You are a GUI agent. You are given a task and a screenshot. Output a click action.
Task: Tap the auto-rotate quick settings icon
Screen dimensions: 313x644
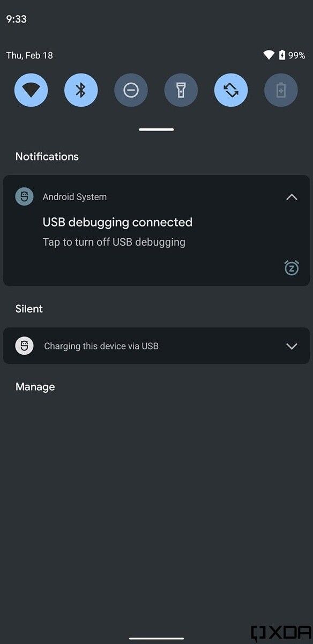pos(230,90)
